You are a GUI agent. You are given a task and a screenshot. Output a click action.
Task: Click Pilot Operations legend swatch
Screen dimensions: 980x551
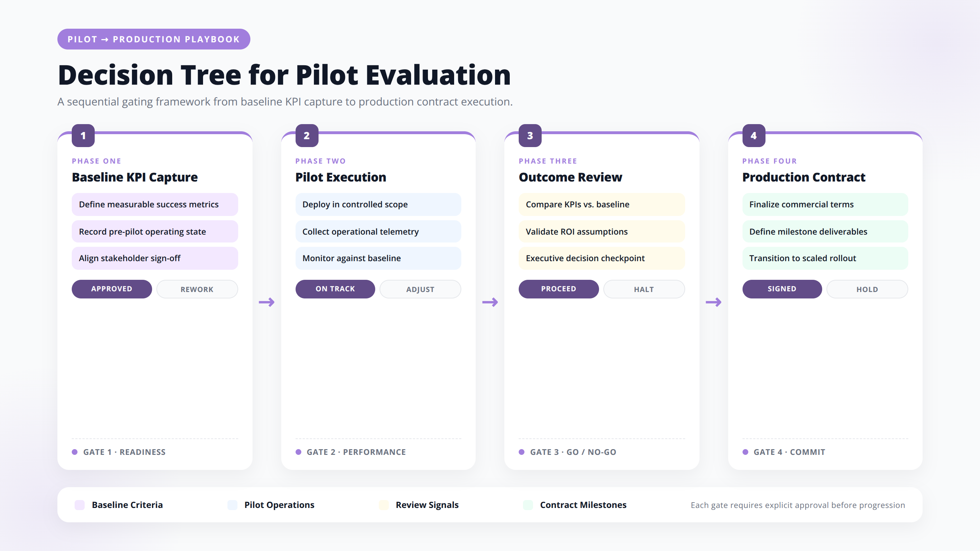coord(232,505)
